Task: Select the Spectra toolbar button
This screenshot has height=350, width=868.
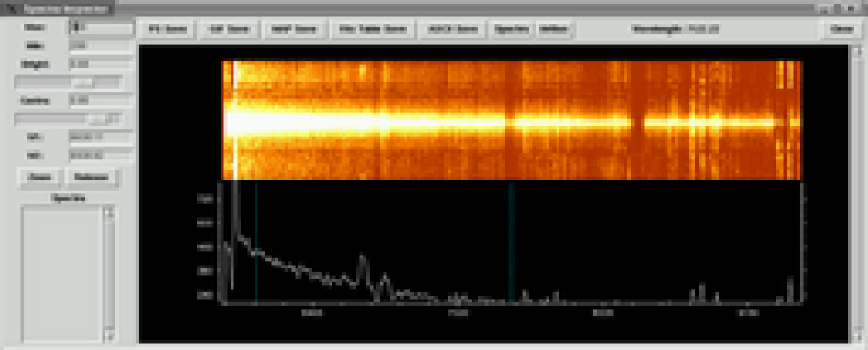Action: 512,29
